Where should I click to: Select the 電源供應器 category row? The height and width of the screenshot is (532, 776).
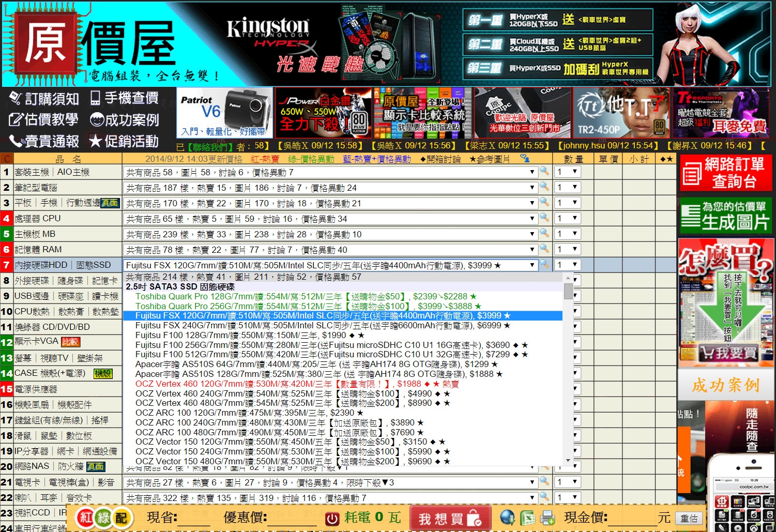(x=61, y=389)
